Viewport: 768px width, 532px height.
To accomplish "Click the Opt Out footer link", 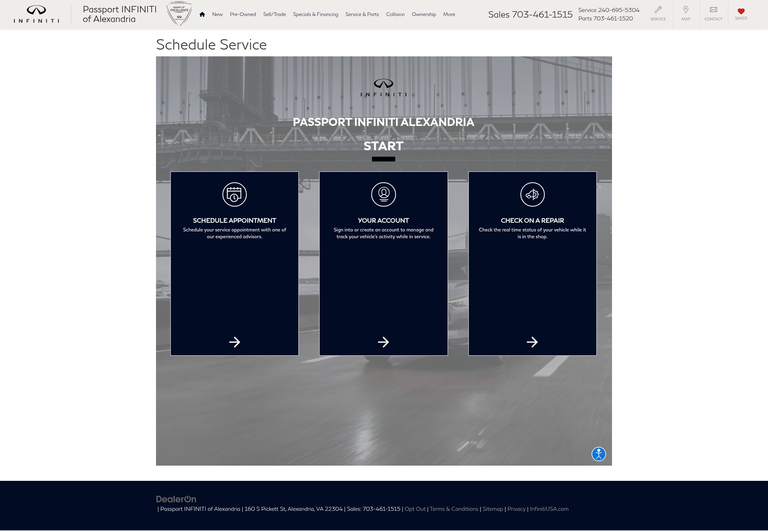I will 415,509.
